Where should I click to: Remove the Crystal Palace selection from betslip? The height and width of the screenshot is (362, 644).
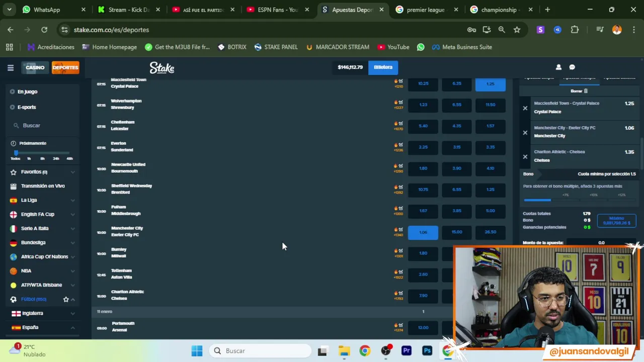(x=525, y=108)
